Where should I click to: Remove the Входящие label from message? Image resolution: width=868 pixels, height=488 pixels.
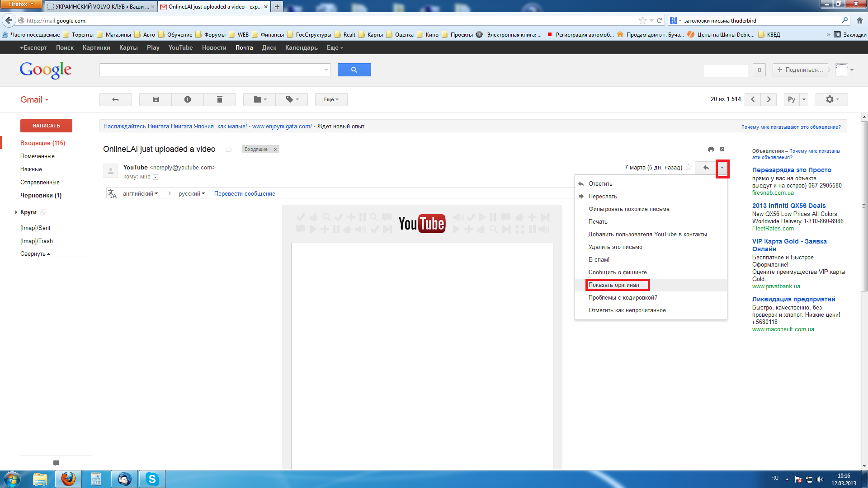(x=275, y=150)
